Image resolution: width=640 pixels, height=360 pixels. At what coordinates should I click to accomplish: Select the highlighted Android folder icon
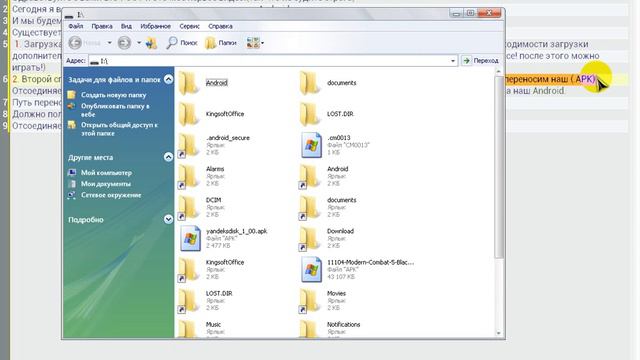coord(189,83)
